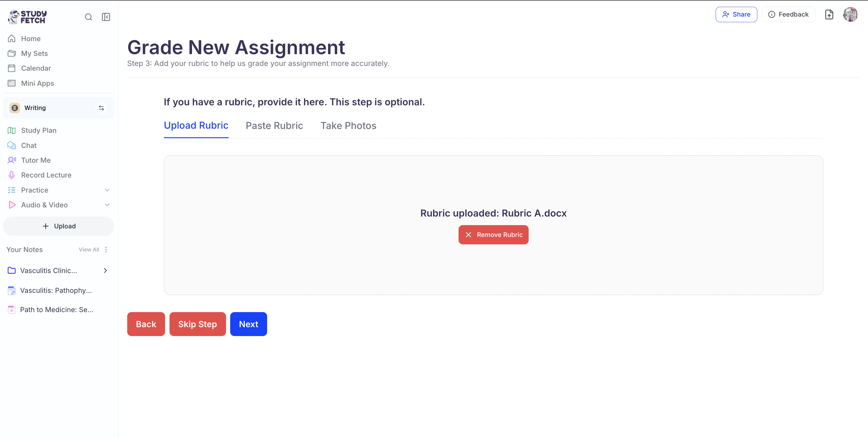Click the Skip Step button
The height and width of the screenshot is (439, 868).
(x=197, y=324)
